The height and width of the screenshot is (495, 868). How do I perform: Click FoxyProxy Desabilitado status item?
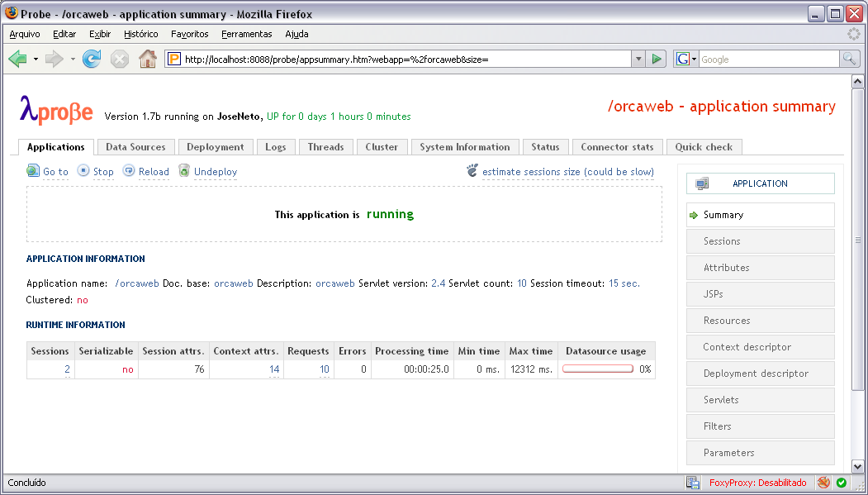pyautogui.click(x=757, y=483)
